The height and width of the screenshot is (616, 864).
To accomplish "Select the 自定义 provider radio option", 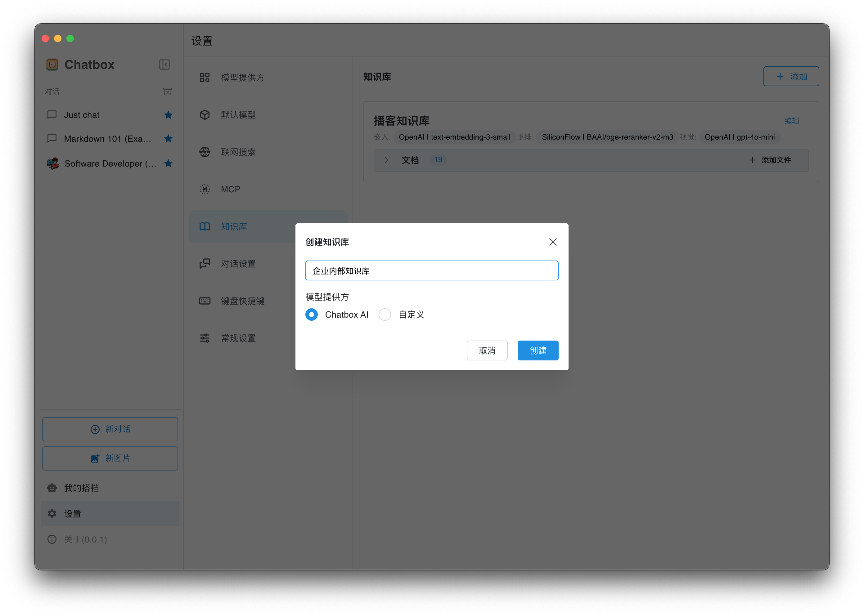I will pos(385,315).
